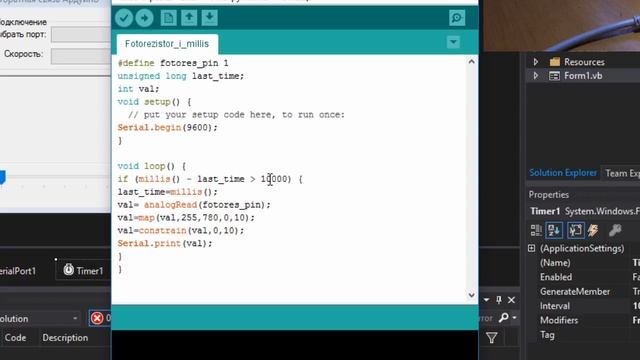
Task: Switch to the Team Explorer tab
Action: [622, 173]
